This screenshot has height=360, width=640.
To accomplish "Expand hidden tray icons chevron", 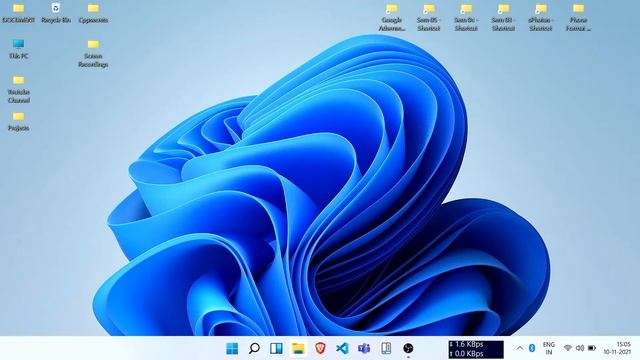I will click(520, 348).
